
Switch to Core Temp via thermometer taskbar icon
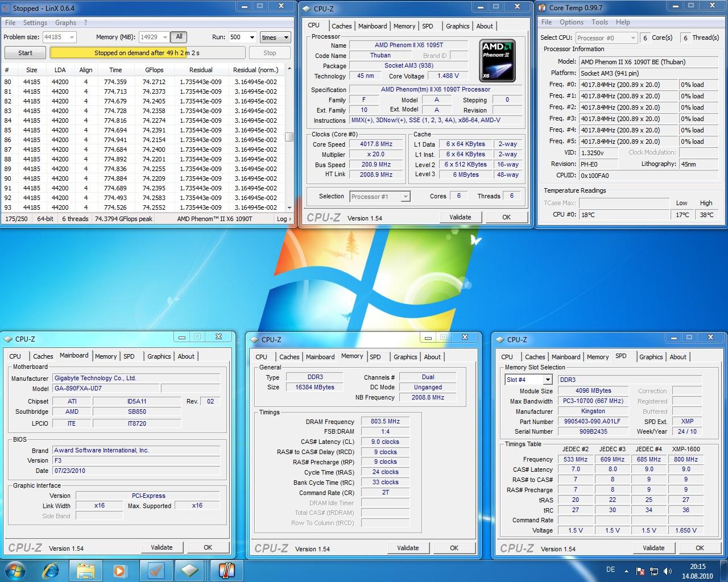226,570
